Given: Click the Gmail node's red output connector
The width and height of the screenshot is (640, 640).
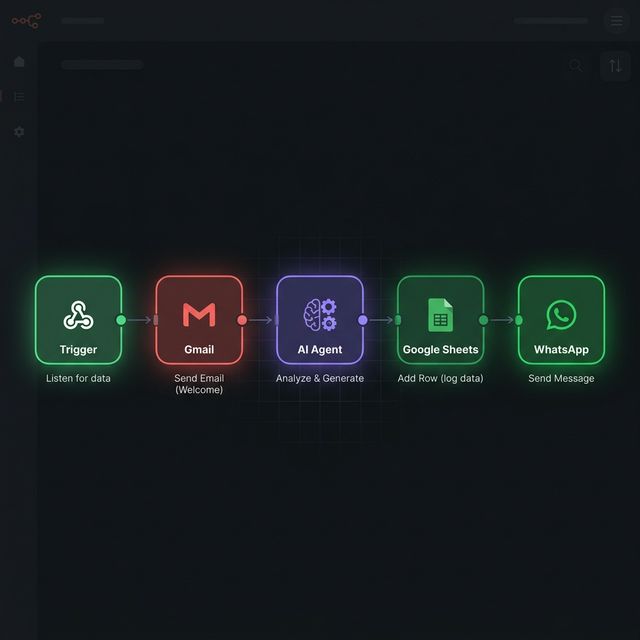Looking at the screenshot, I should (x=242, y=320).
